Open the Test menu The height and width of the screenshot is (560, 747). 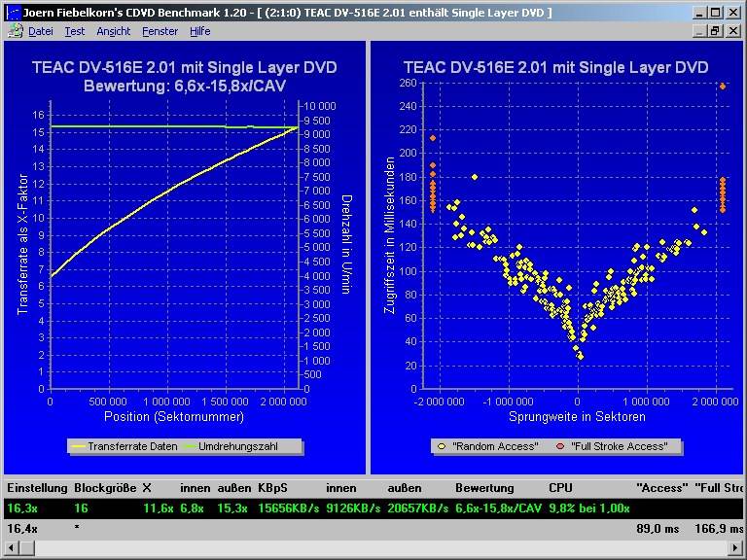point(75,31)
